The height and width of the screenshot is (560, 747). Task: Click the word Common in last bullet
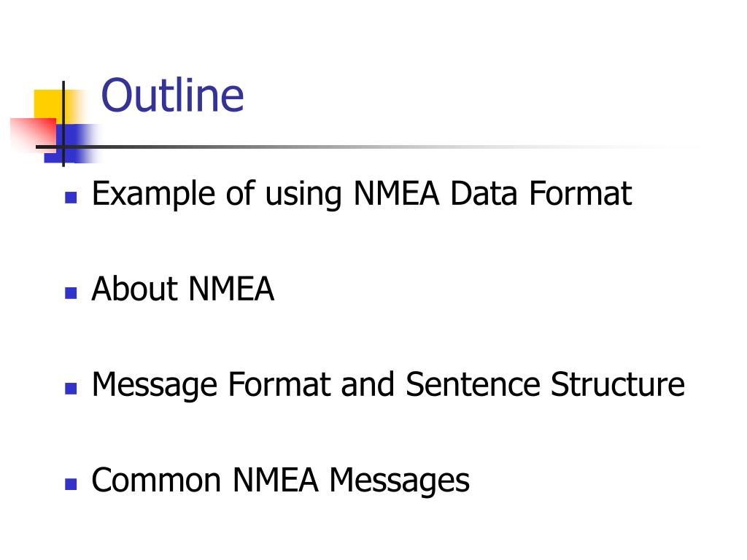click(156, 480)
